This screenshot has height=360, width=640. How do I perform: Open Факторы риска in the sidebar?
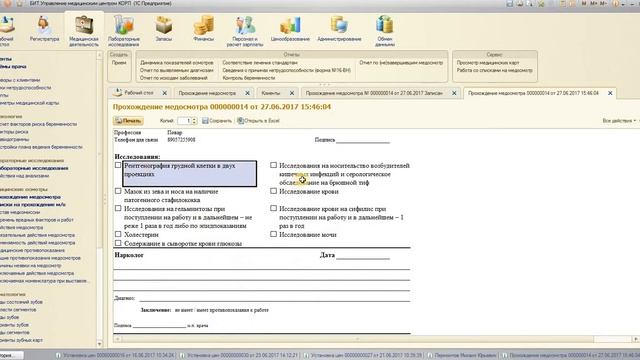pyautogui.click(x=14, y=132)
